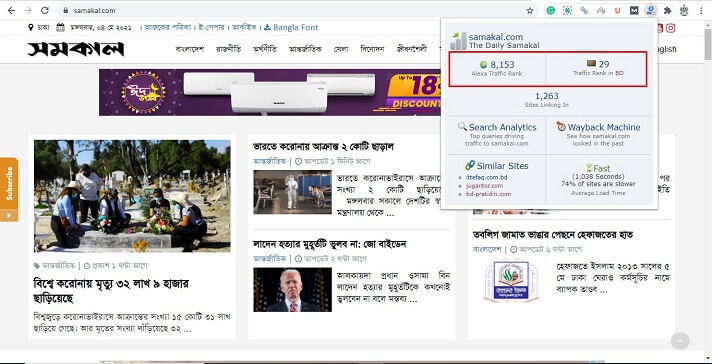The width and height of the screenshot is (712, 364).
Task: Click the dashed-square N extension icon
Action: [x=567, y=10]
